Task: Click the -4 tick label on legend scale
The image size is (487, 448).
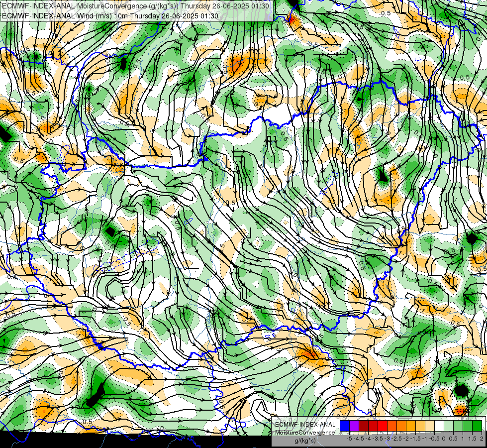Action: point(368,439)
